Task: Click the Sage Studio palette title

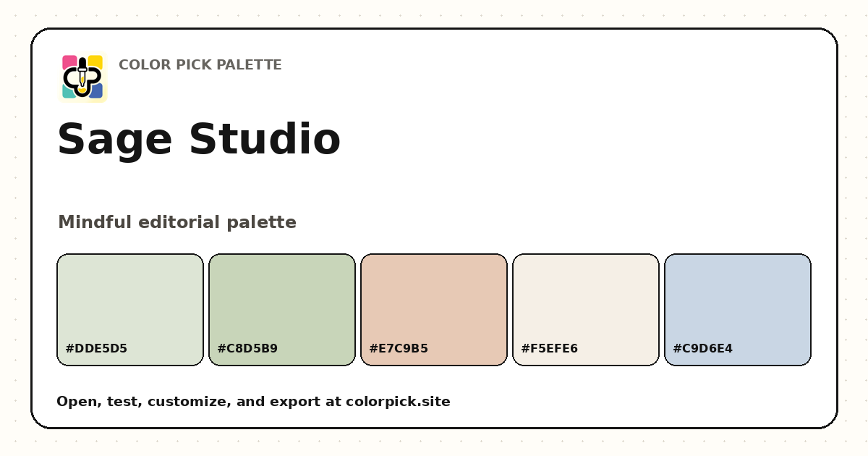Action: (199, 140)
